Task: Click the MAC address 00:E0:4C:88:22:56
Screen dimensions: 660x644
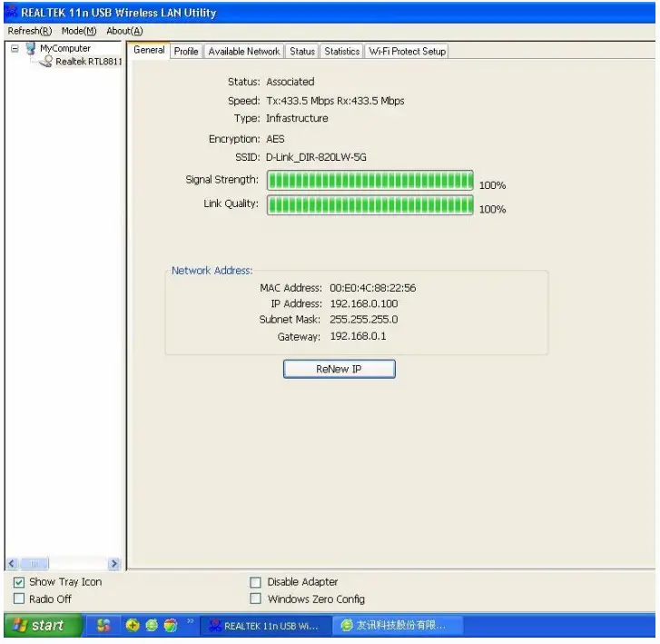Action: [372, 288]
